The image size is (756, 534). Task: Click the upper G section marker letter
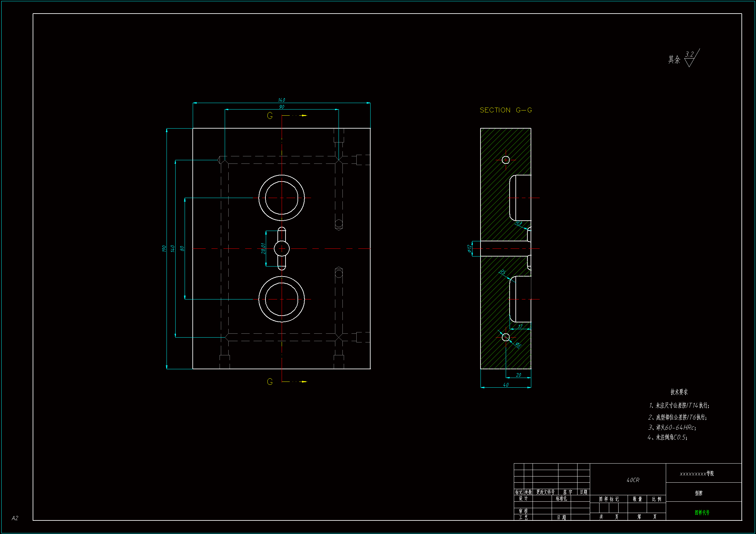(270, 116)
